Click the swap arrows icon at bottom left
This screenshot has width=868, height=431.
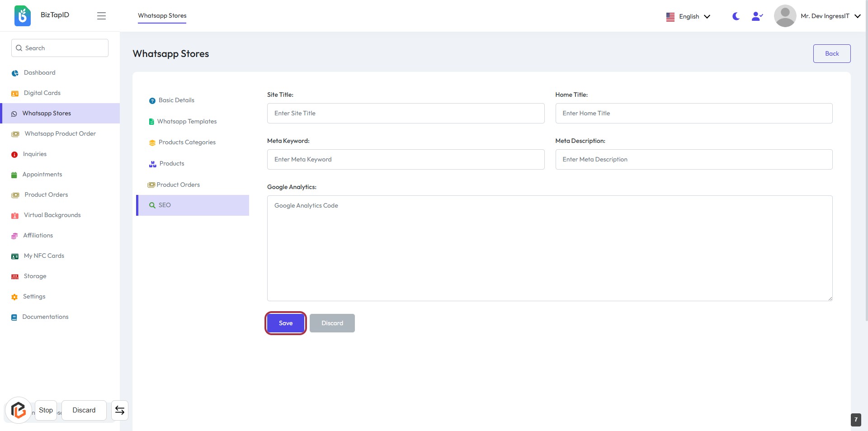coord(120,410)
